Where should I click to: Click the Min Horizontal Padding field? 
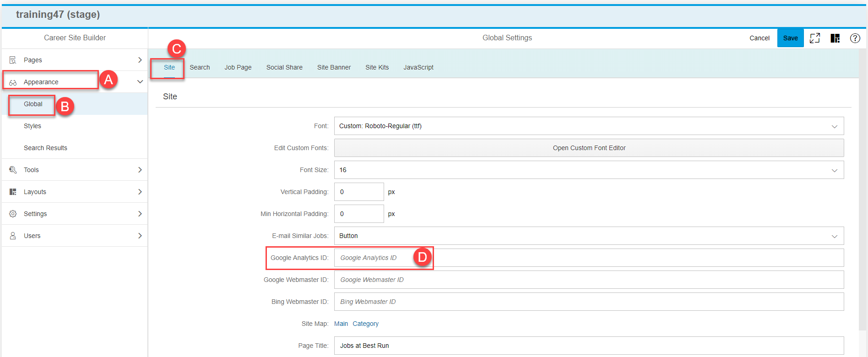tap(359, 214)
